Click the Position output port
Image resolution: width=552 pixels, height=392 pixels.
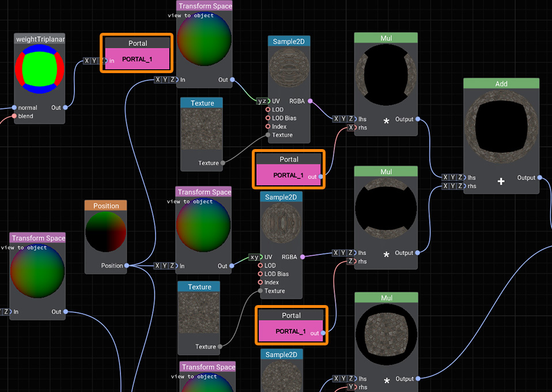coord(127,265)
